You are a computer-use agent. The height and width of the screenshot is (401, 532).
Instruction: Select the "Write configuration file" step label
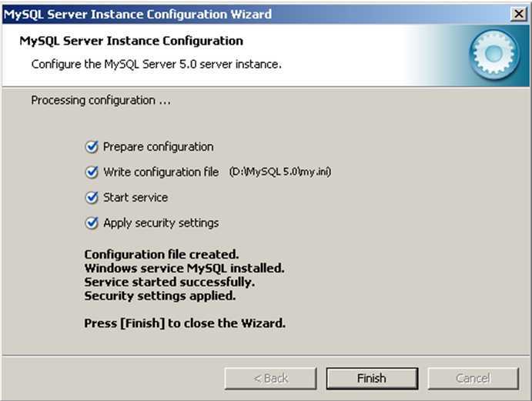pyautogui.click(x=161, y=172)
